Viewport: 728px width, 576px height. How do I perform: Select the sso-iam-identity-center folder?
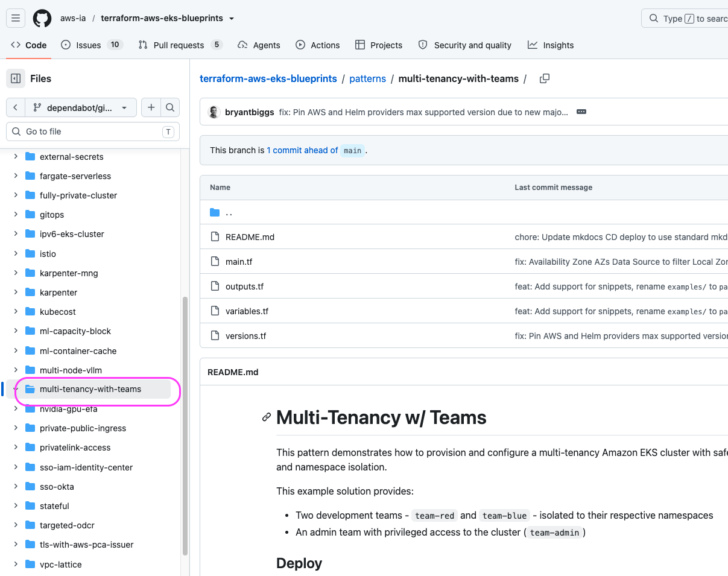[x=86, y=467]
